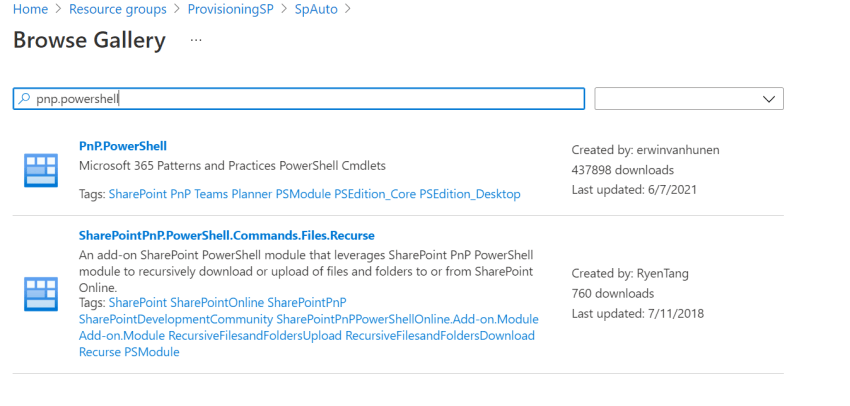Navigate to Resource groups breadcrumb
This screenshot has width=850, height=406.
(x=117, y=9)
